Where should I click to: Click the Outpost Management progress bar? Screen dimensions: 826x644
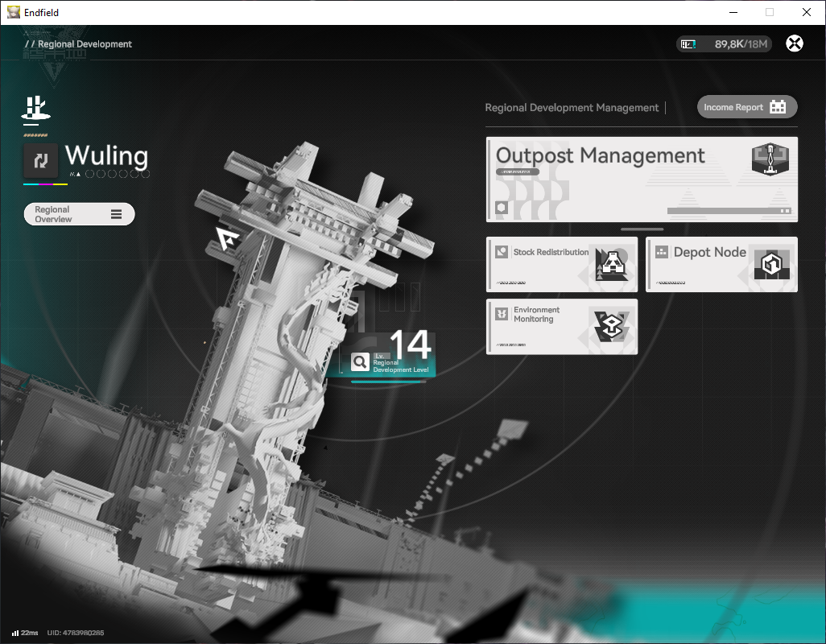coord(729,211)
